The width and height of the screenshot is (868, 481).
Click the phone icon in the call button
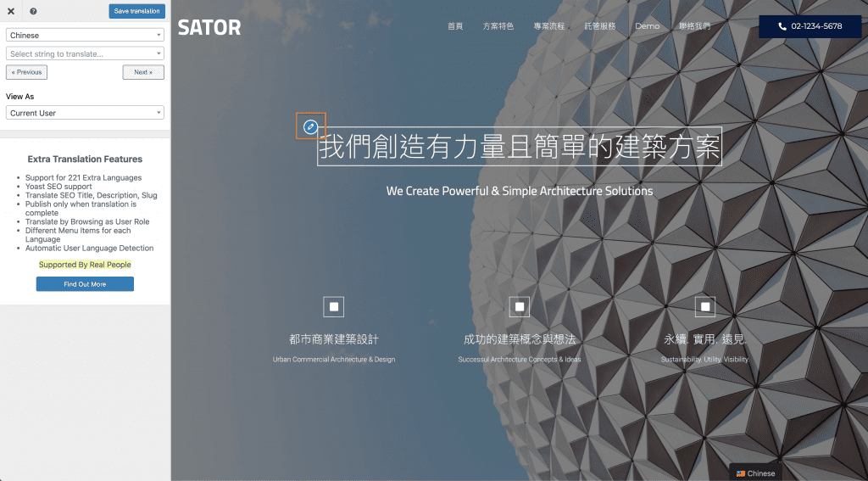tap(782, 26)
